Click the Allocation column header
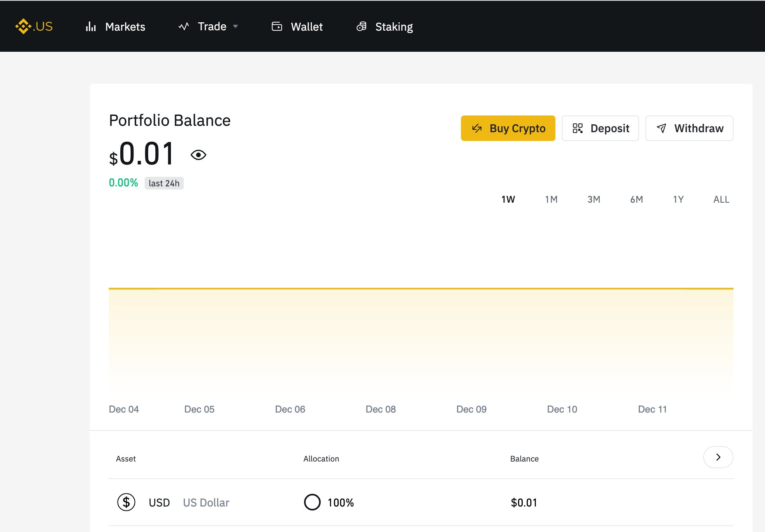This screenshot has height=532, width=765. pyautogui.click(x=321, y=459)
